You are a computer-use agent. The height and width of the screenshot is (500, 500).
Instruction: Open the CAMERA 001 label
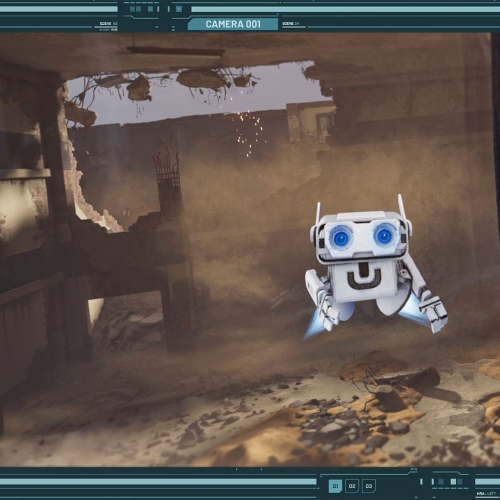[233, 24]
